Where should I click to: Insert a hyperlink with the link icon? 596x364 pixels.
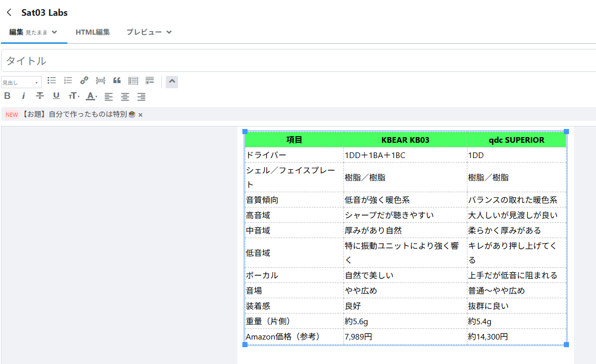(84, 81)
